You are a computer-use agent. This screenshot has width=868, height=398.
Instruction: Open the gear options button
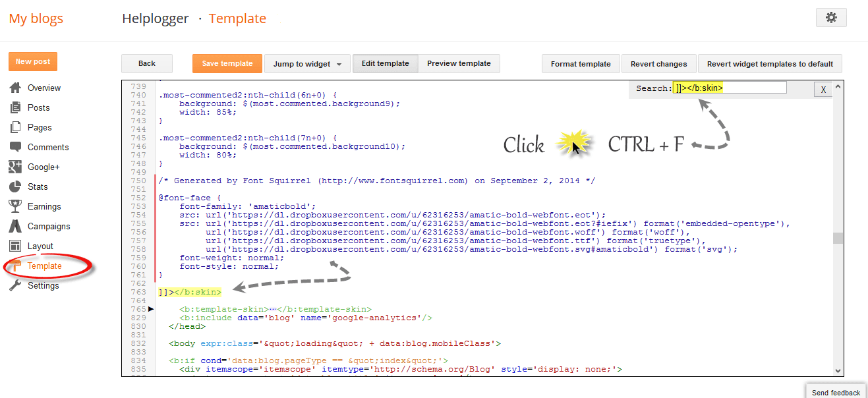click(x=831, y=18)
